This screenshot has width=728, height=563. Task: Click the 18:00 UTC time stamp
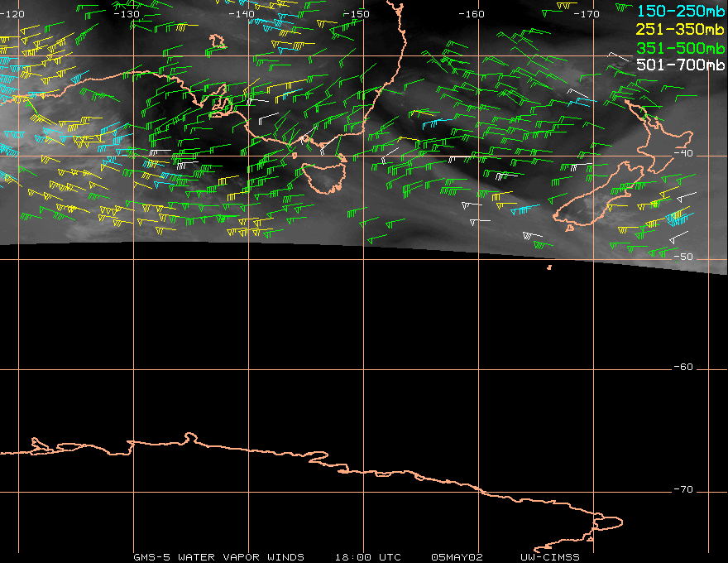coord(367,557)
